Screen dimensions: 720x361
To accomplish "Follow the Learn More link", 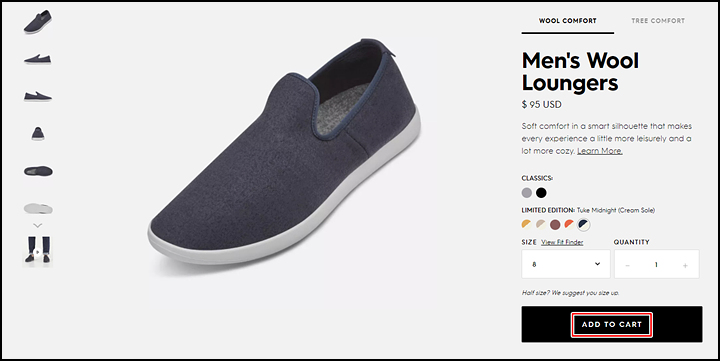I will [x=600, y=151].
